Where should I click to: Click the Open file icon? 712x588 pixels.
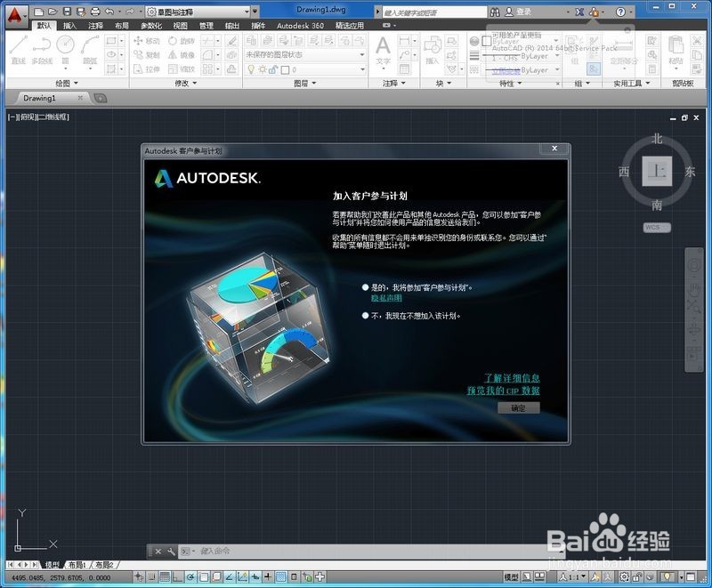(x=53, y=12)
